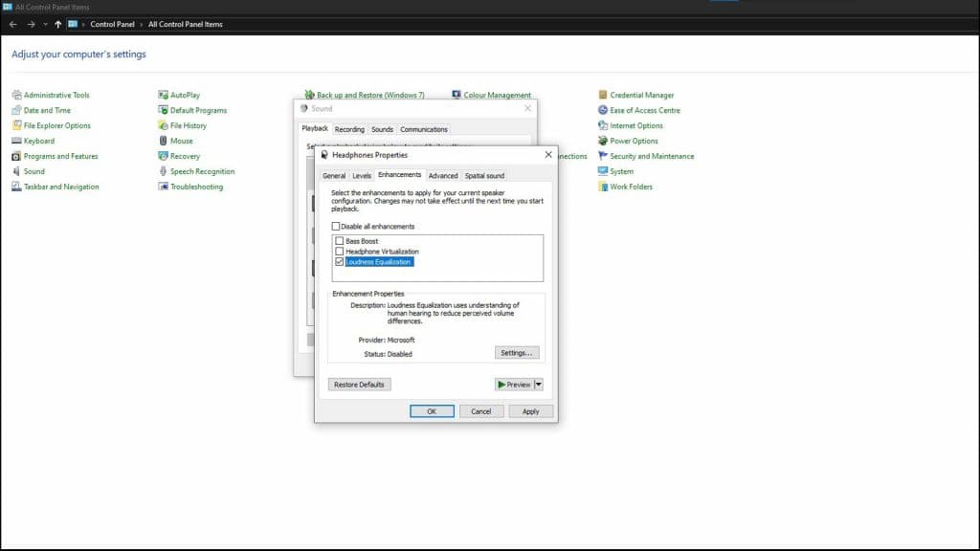Play the Preview button
980x551 pixels.
click(514, 385)
